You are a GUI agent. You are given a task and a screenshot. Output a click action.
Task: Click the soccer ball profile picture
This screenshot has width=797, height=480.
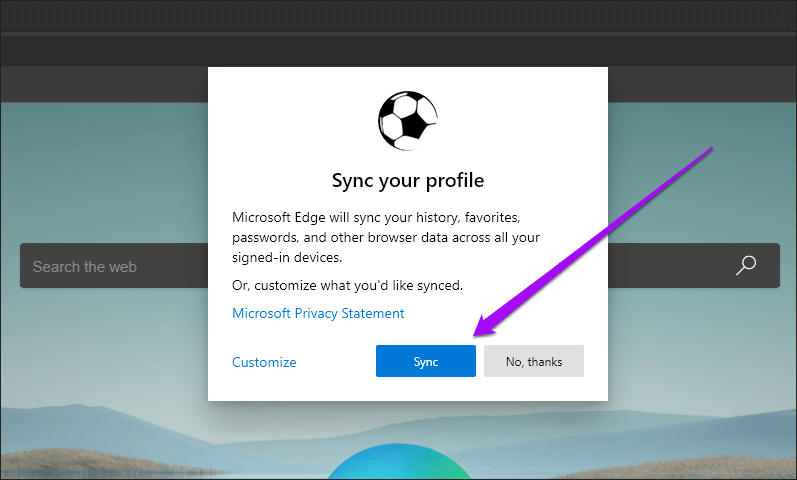point(408,121)
